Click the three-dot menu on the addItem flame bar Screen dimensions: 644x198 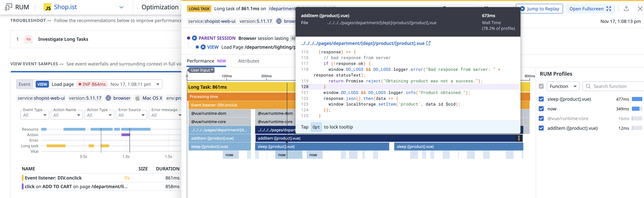tap(519, 138)
